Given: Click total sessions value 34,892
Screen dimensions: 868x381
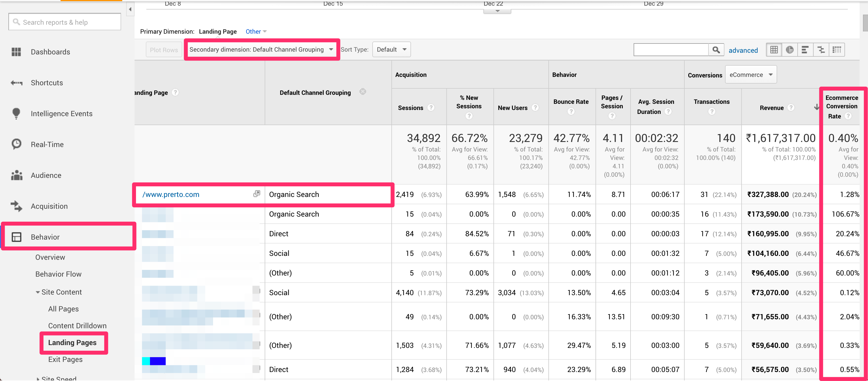Looking at the screenshot, I should [424, 138].
